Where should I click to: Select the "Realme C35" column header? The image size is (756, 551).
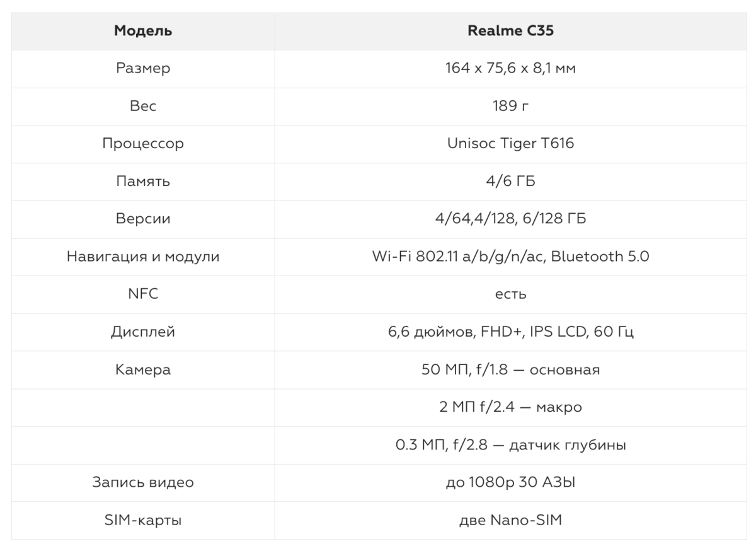click(x=510, y=31)
